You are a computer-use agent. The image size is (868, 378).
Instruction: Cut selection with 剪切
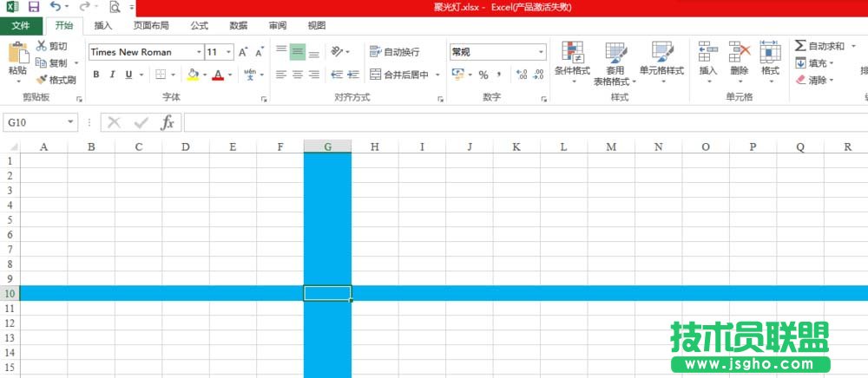tap(51, 46)
